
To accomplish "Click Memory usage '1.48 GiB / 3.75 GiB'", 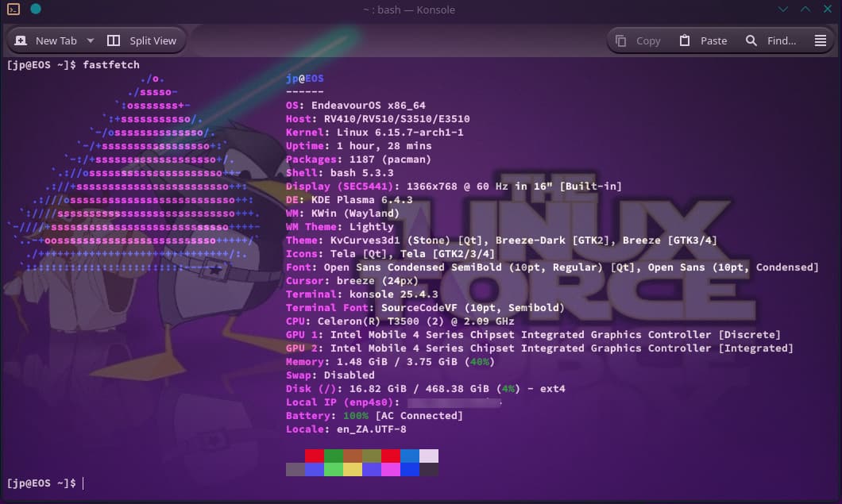I will [x=397, y=362].
